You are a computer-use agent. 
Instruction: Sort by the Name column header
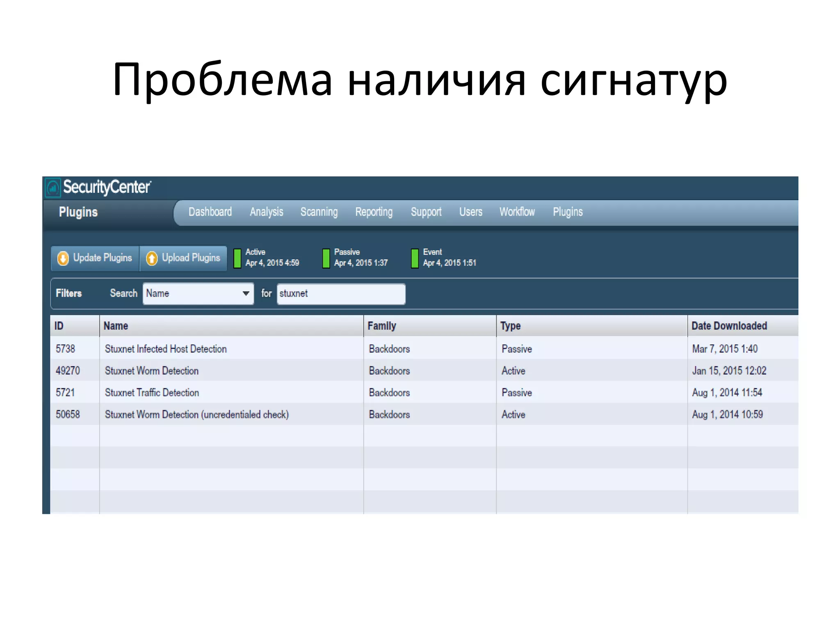click(x=231, y=326)
